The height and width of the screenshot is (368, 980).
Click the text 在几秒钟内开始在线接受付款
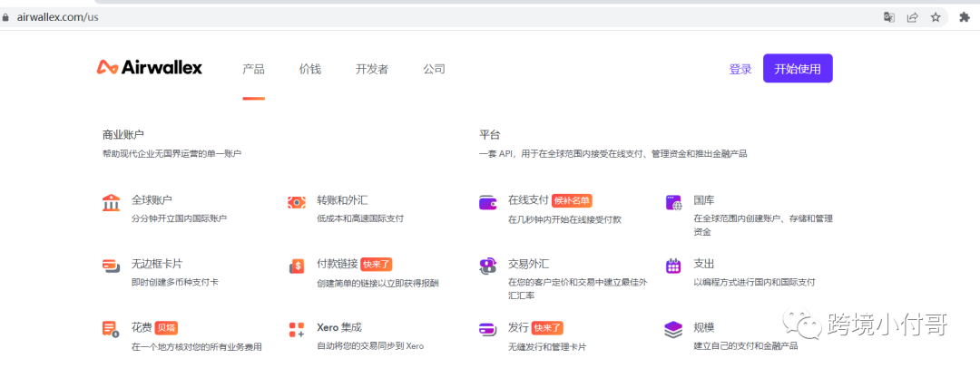tap(565, 220)
